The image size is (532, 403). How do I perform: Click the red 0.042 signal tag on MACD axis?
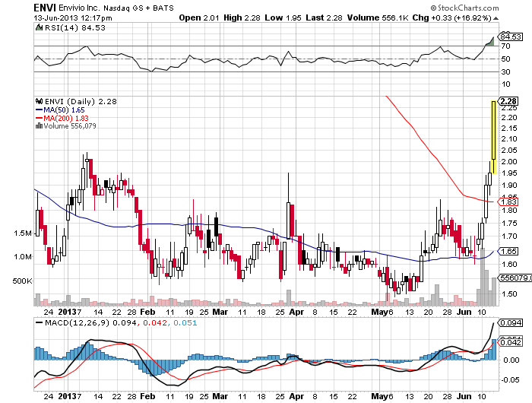click(510, 342)
